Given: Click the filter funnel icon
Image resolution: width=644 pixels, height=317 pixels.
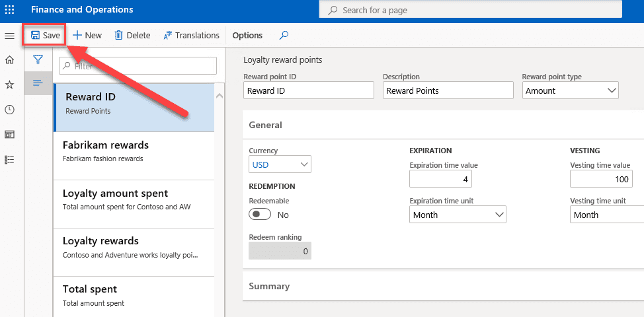Looking at the screenshot, I should (x=38, y=60).
